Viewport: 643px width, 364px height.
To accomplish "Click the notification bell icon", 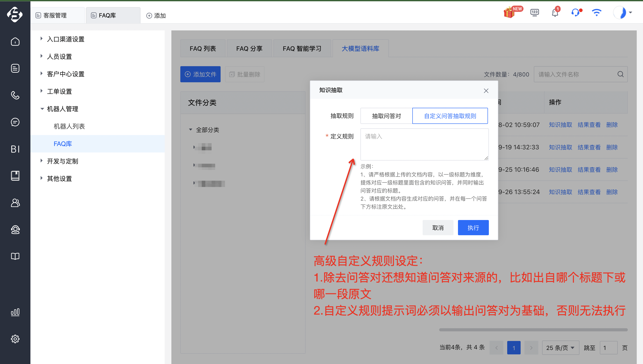I will [x=555, y=13].
